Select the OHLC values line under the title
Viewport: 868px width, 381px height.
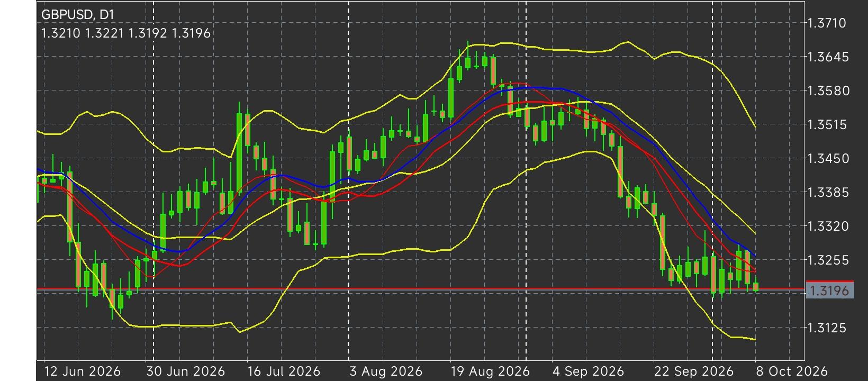126,33
